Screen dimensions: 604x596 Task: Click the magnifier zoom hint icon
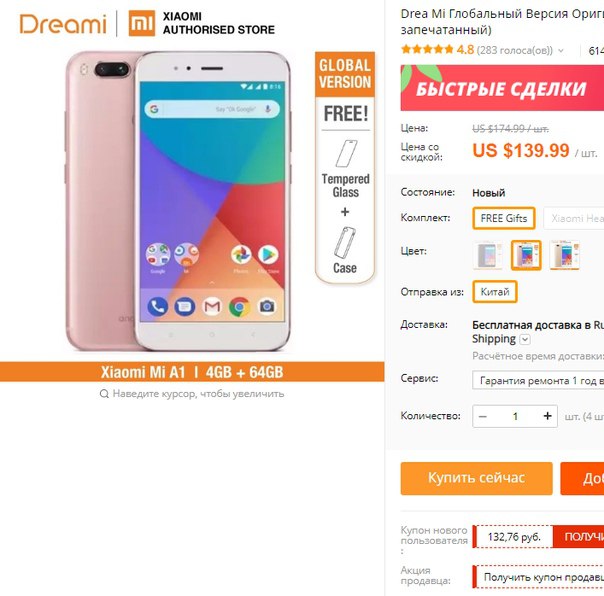click(x=104, y=394)
